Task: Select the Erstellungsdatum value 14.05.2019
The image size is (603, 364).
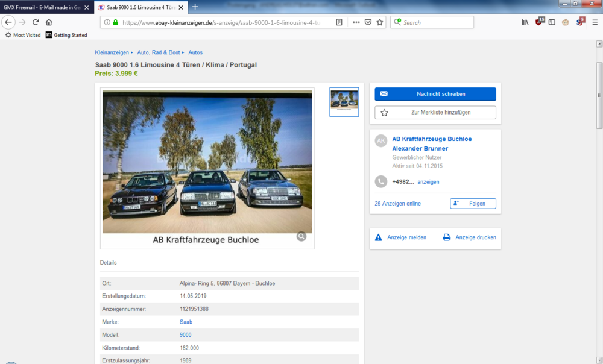Action: (x=193, y=296)
